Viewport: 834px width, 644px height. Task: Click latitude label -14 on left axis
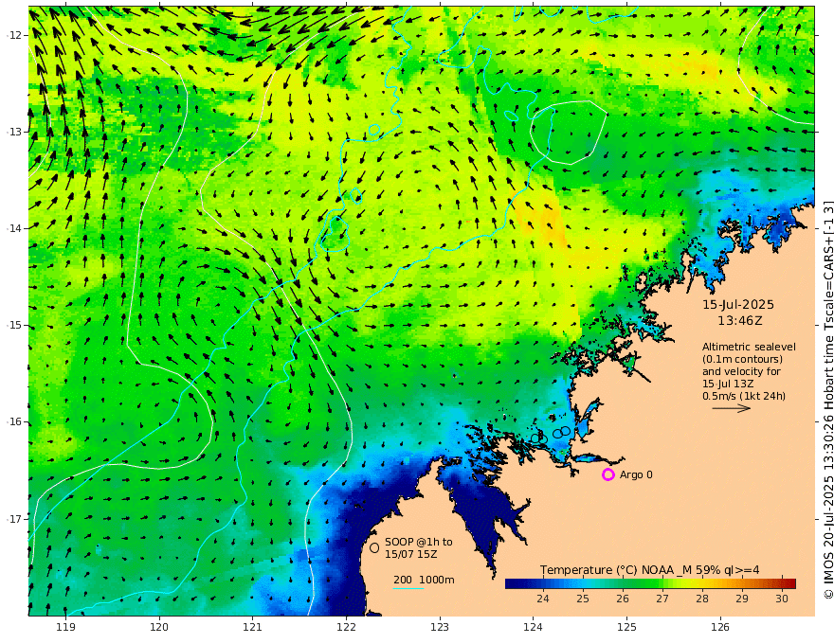point(14,228)
